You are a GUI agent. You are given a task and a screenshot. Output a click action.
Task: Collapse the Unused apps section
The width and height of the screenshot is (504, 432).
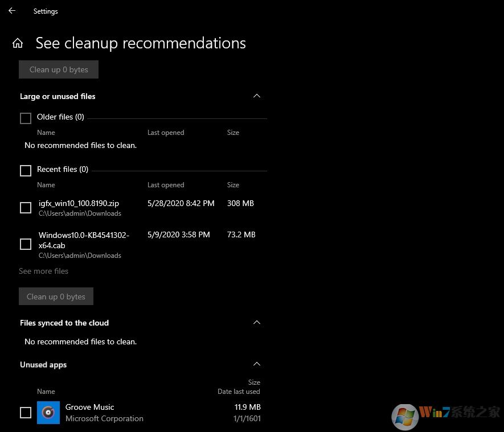(257, 364)
